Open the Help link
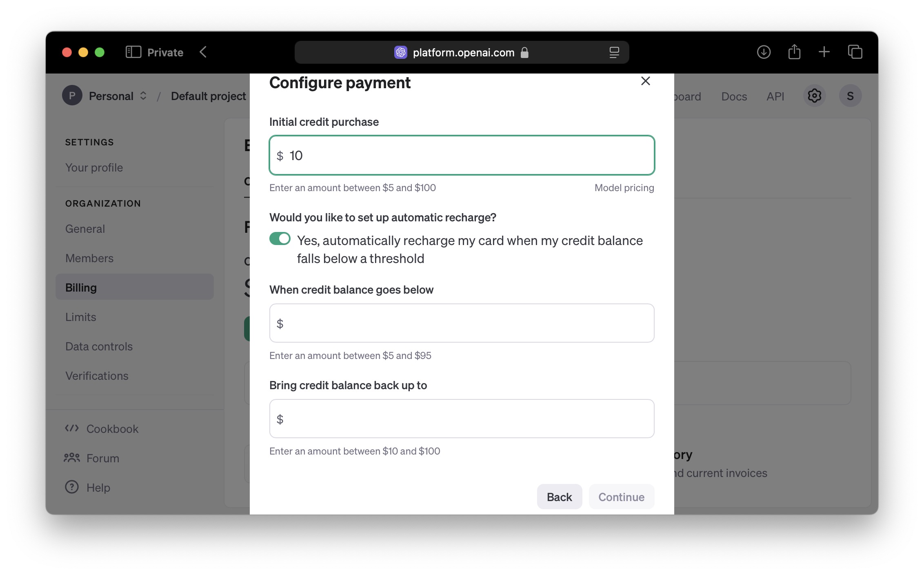This screenshot has height=575, width=924. [98, 488]
